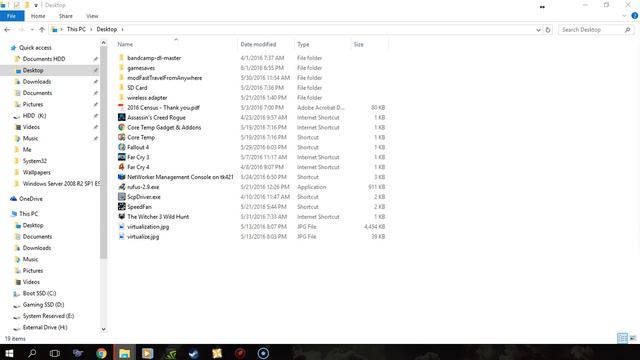The height and width of the screenshot is (360, 640).
Task: Switch to the View ribbon tab
Action: pos(92,16)
